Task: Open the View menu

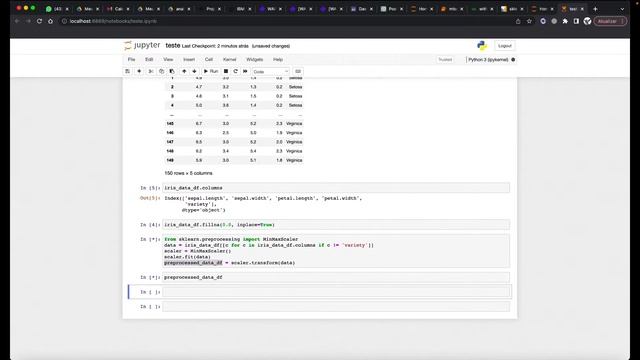Action: click(x=168, y=60)
